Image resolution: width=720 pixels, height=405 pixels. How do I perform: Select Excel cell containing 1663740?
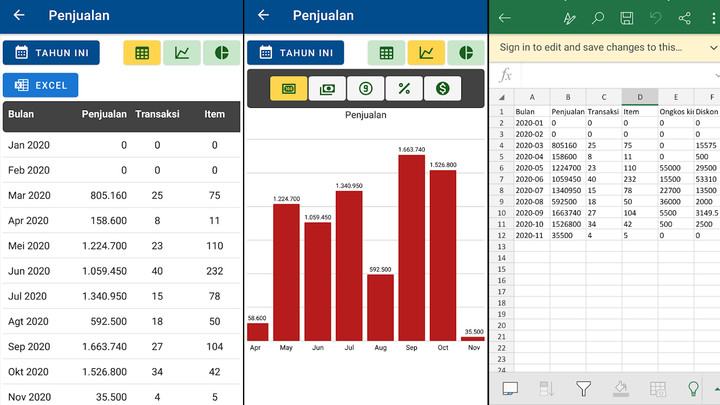tap(568, 213)
